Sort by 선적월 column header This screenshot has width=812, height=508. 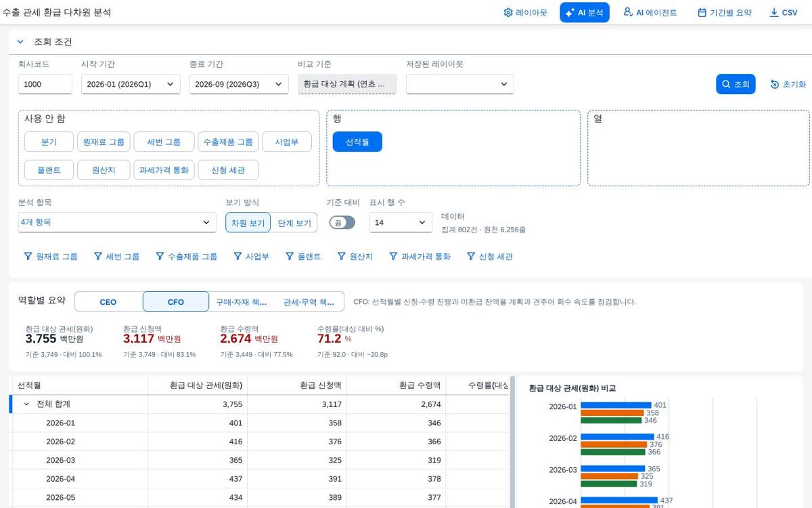click(x=80, y=385)
